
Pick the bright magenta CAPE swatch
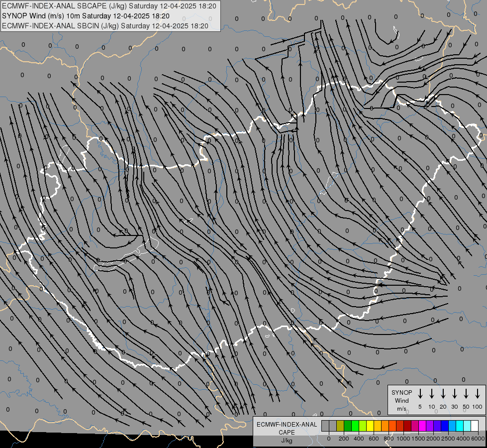(422, 426)
